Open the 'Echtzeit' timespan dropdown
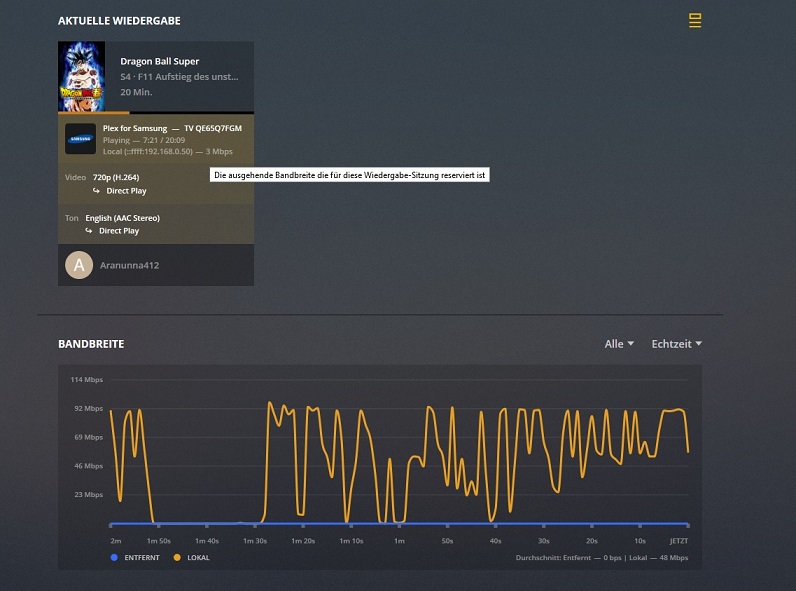Viewport: 796px width, 591px height. point(677,344)
